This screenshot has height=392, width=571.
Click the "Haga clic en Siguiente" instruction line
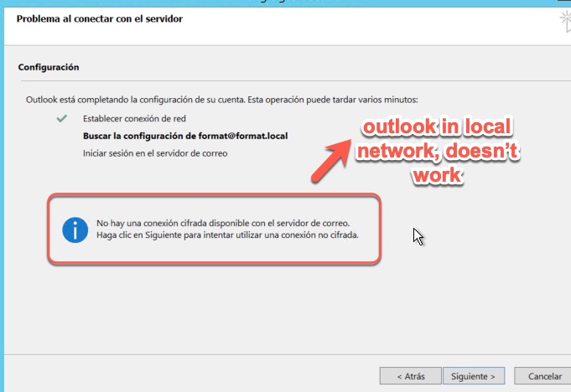pyautogui.click(x=227, y=235)
